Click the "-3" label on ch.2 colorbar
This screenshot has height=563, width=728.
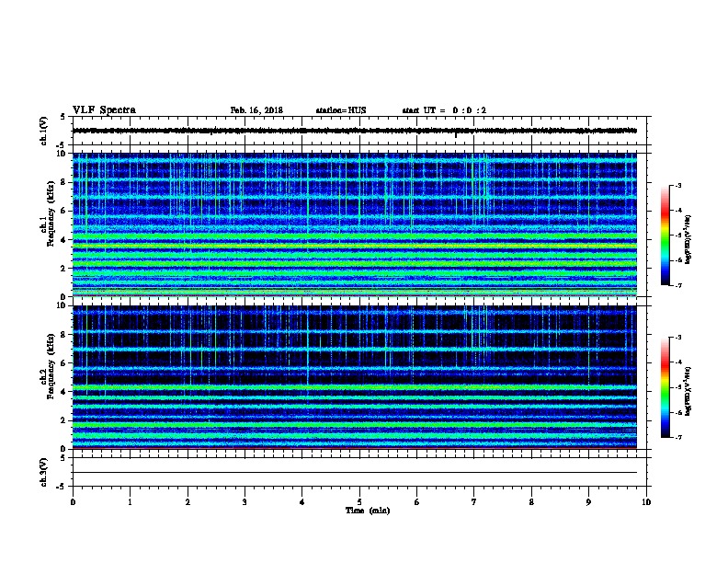677,338
